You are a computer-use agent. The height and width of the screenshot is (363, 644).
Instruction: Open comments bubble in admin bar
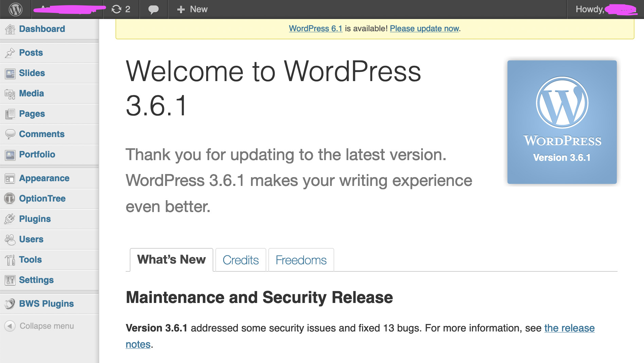(154, 9)
